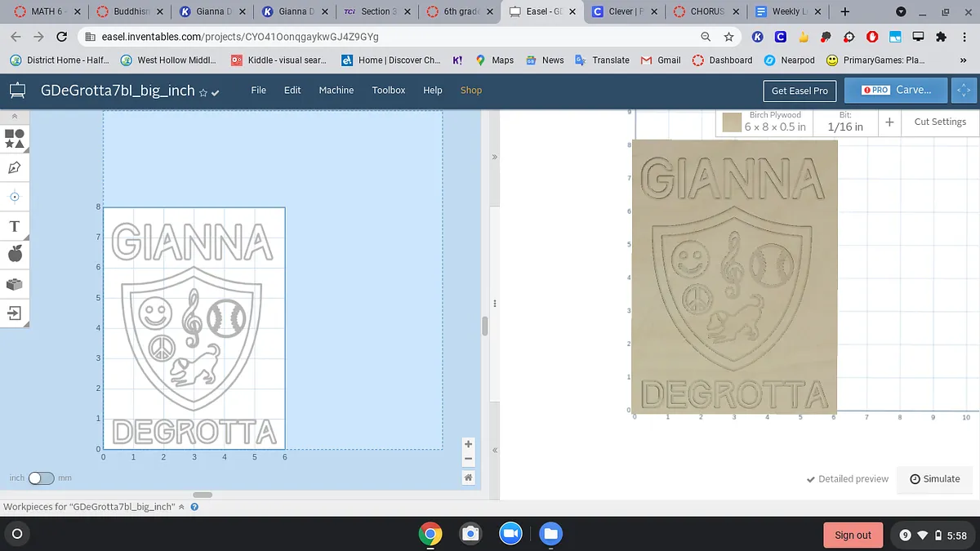Click the Simulate button
Image resolution: width=980 pixels, height=551 pixels.
point(934,479)
